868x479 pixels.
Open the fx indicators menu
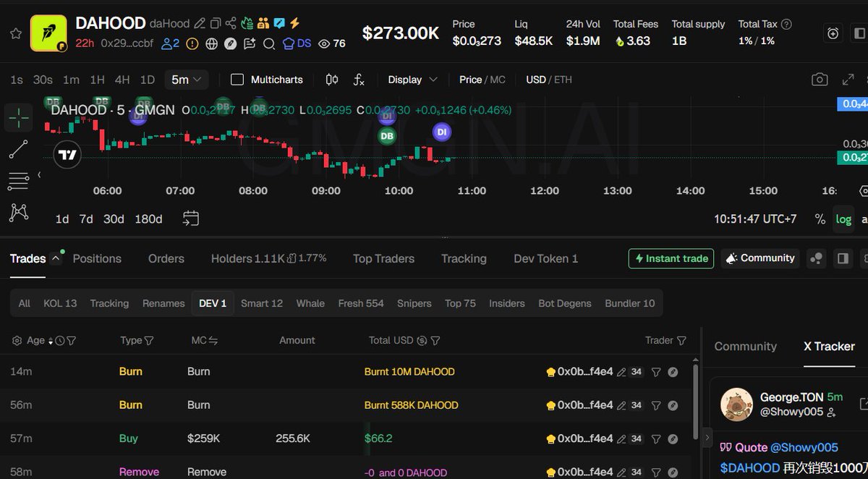[x=359, y=80]
